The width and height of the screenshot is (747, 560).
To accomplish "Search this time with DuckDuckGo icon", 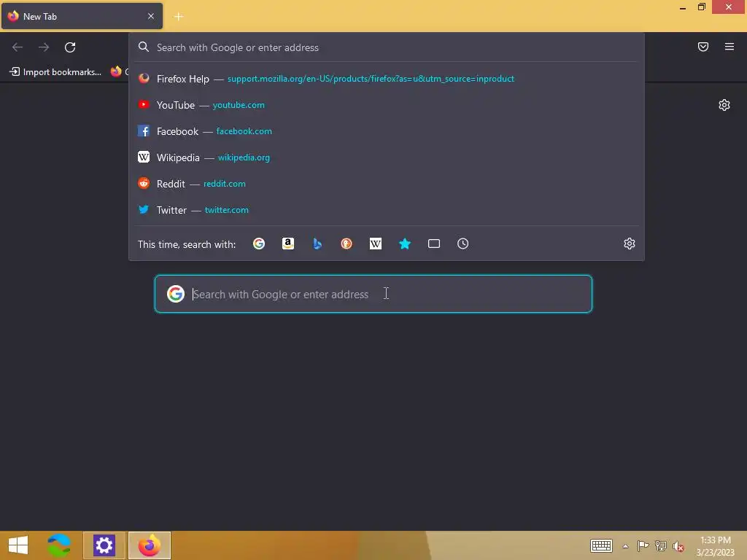I will coord(347,244).
